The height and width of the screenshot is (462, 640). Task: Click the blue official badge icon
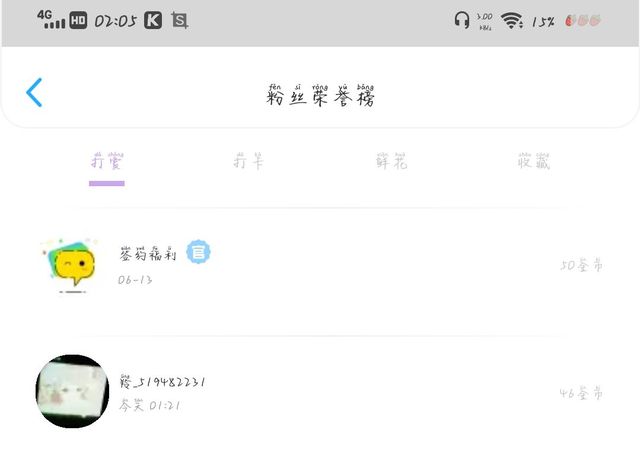pyautogui.click(x=198, y=252)
